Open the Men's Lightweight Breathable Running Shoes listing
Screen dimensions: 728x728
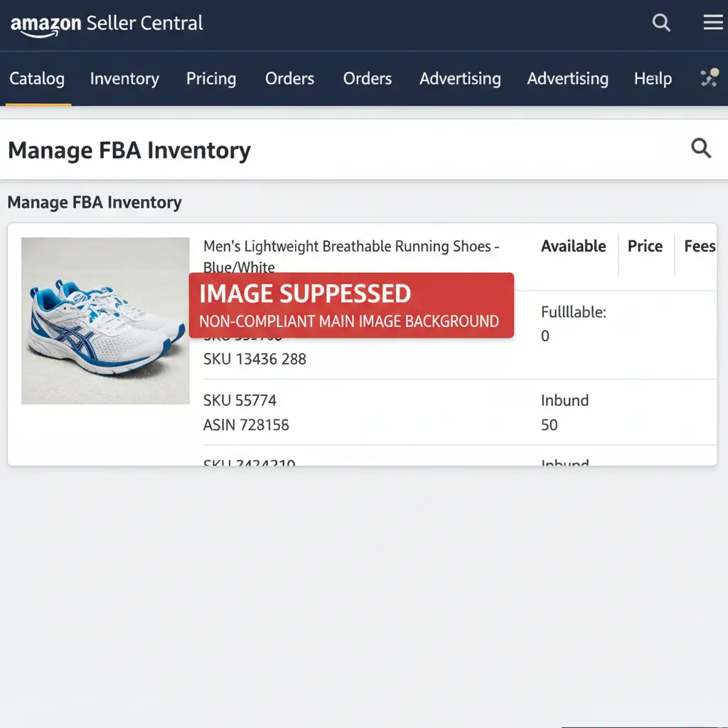pyautogui.click(x=351, y=247)
